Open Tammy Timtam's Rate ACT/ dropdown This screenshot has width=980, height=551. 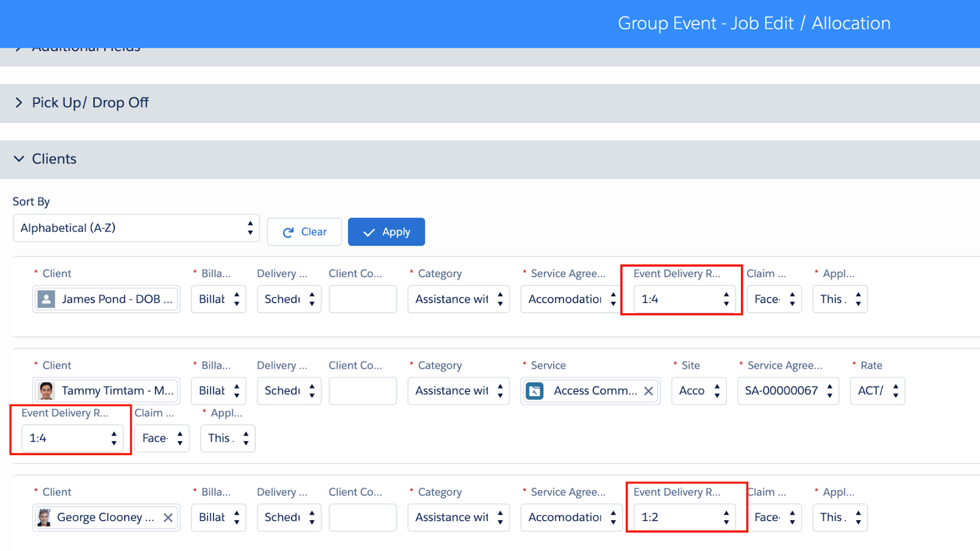tap(877, 391)
